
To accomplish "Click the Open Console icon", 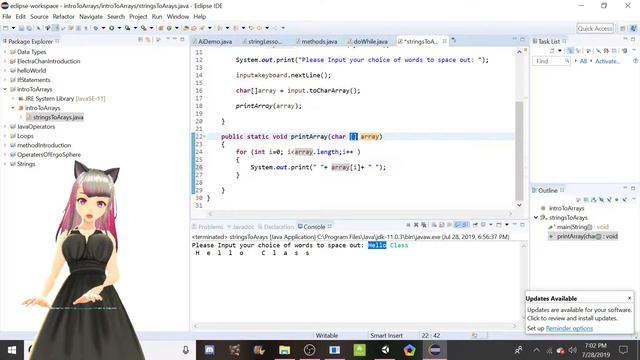I will click(x=499, y=225).
